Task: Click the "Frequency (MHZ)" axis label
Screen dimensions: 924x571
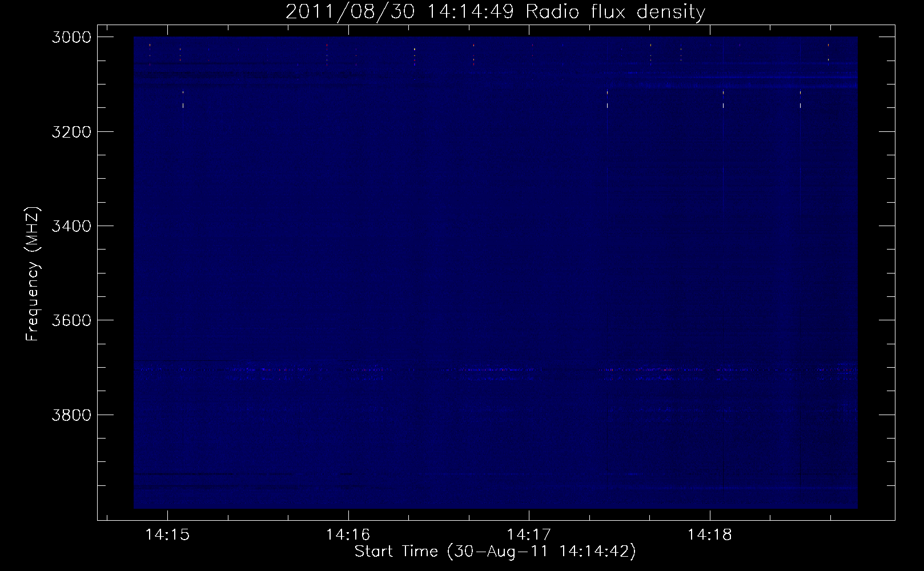Action: click(x=33, y=274)
